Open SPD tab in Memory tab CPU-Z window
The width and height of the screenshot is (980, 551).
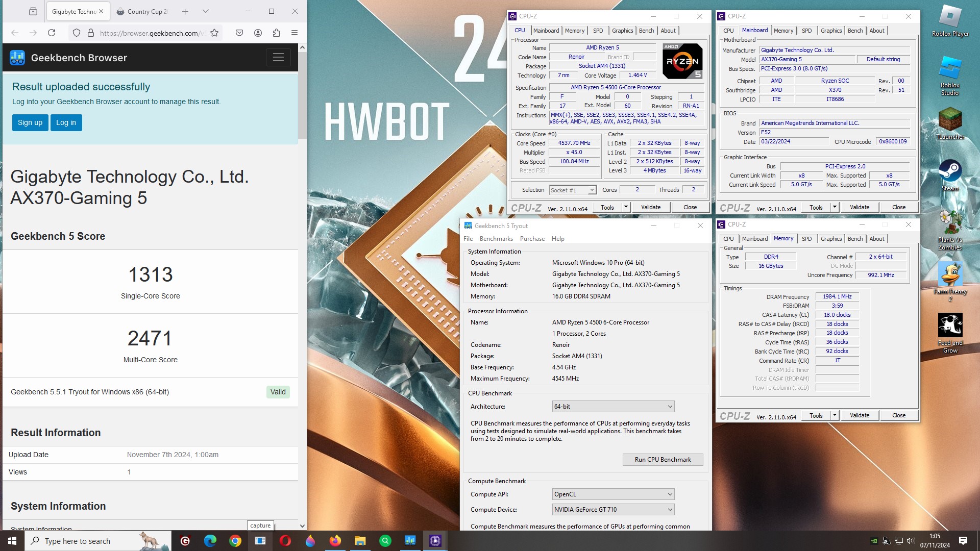(806, 239)
